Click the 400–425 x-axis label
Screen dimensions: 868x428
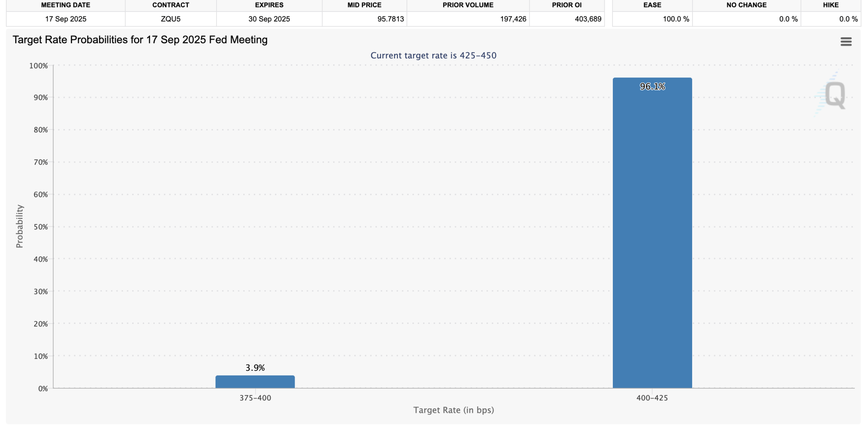click(652, 398)
